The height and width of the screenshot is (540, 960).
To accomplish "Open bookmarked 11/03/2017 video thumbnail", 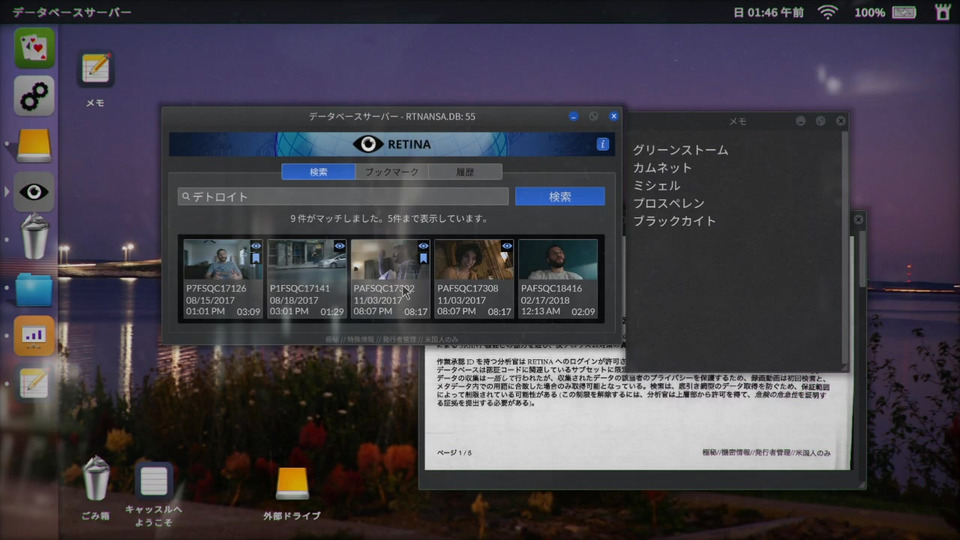I will click(391, 260).
